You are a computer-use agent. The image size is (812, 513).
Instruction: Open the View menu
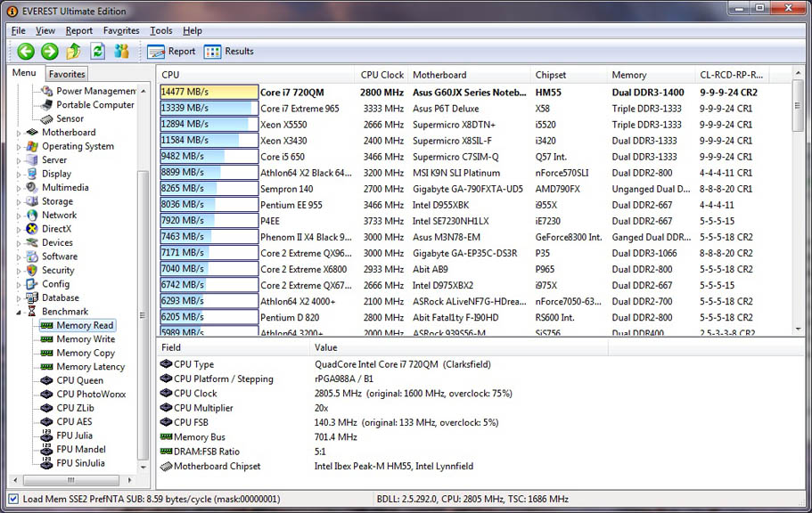pos(45,30)
